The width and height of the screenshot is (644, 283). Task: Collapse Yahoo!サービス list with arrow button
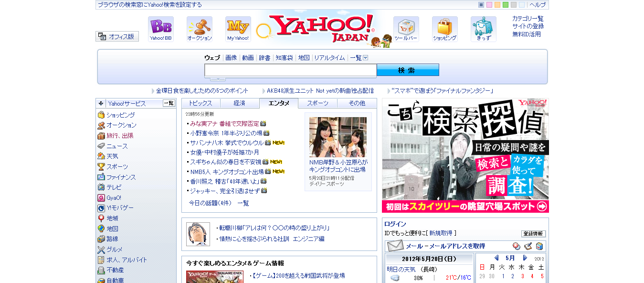coord(101,103)
